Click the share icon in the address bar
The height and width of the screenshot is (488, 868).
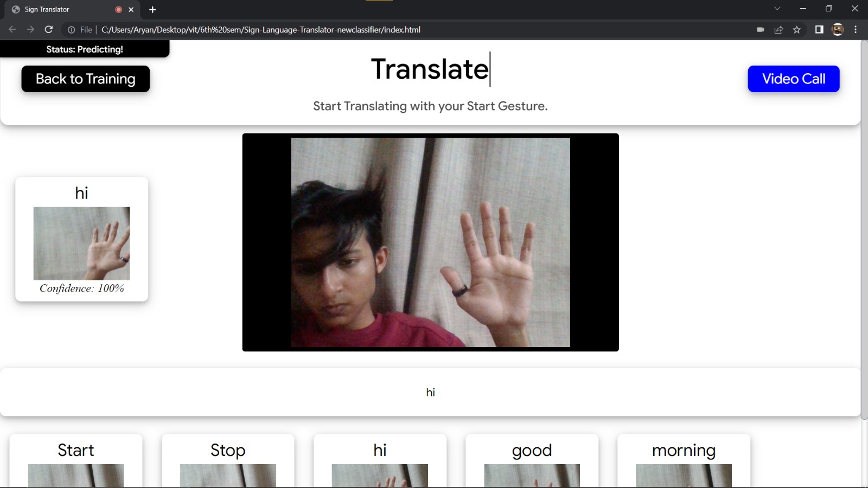point(779,30)
